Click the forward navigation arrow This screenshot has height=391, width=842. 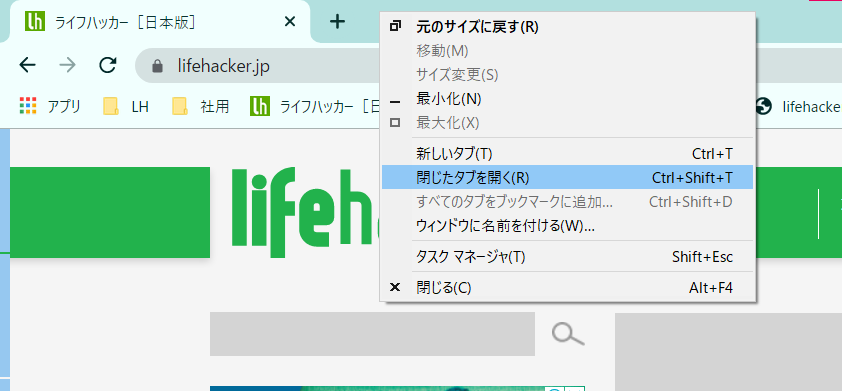pos(68,66)
